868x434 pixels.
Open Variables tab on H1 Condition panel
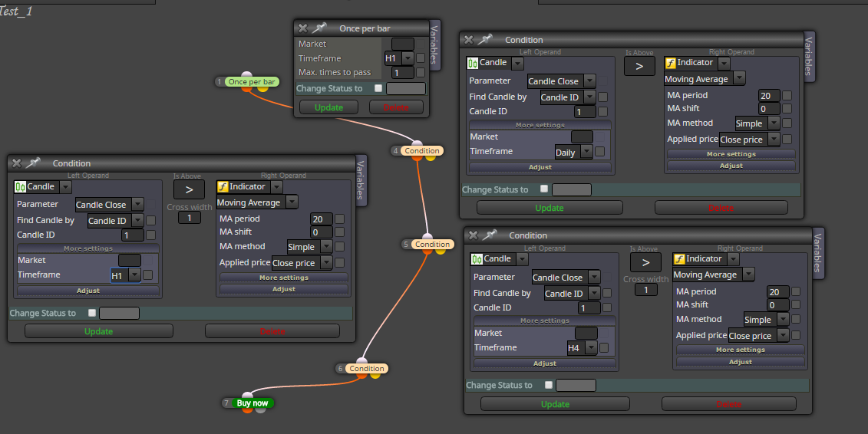click(x=361, y=179)
